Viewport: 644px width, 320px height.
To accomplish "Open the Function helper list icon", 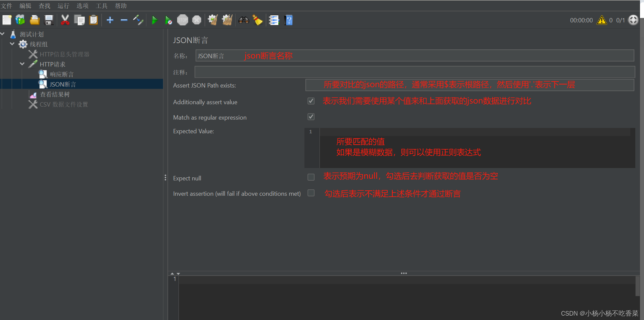I will [274, 20].
